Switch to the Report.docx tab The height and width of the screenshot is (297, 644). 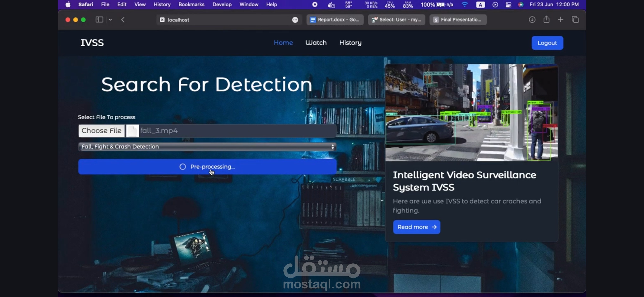pyautogui.click(x=335, y=20)
